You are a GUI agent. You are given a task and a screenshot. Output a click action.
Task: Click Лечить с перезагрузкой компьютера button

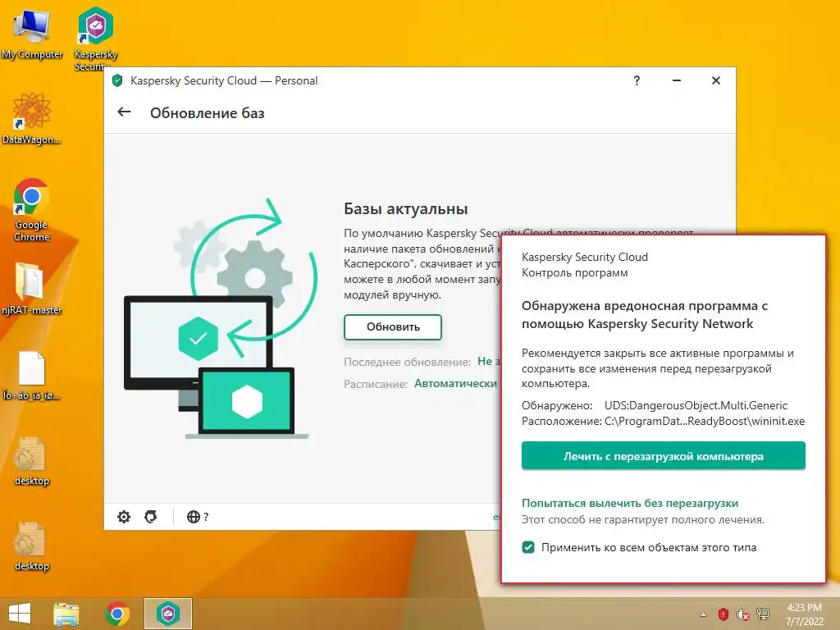663,456
